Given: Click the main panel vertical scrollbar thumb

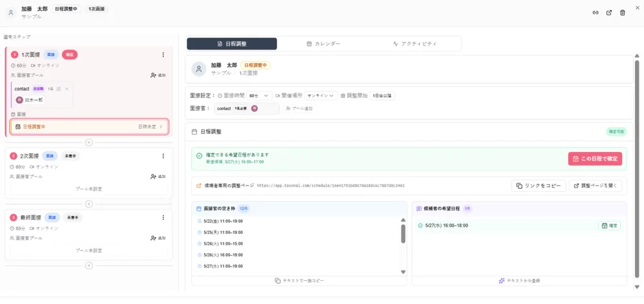Looking at the screenshot, I should click(x=637, y=169).
